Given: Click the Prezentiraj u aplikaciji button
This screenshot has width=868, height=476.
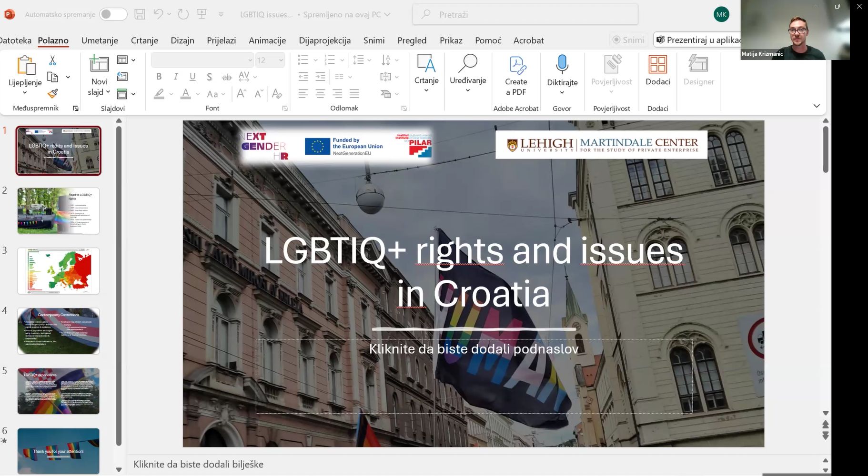Looking at the screenshot, I should tap(698, 40).
